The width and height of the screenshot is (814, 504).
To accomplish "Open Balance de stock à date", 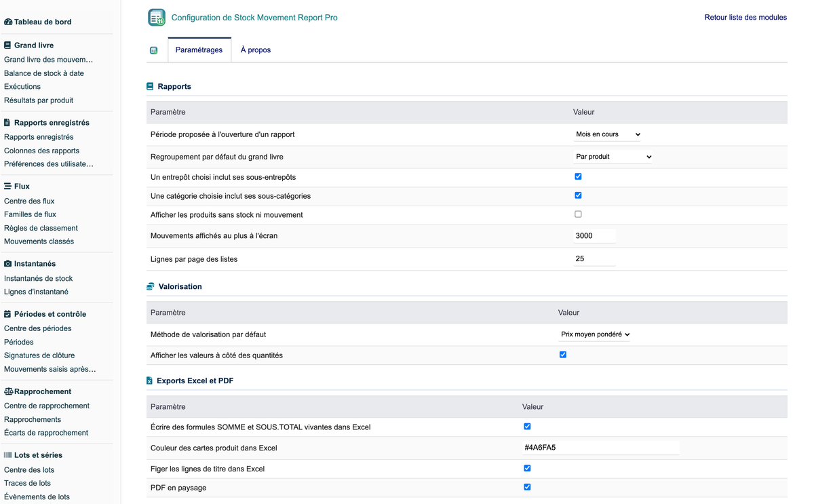I will tap(44, 73).
